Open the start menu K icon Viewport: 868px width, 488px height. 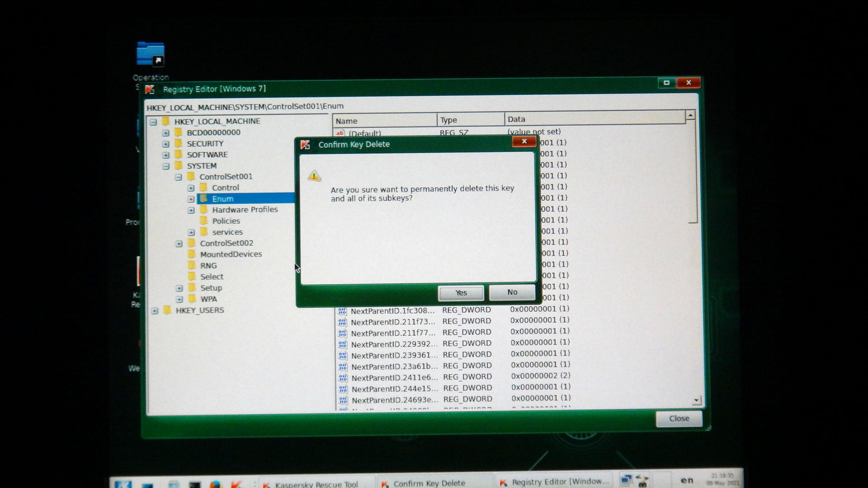[x=123, y=484]
